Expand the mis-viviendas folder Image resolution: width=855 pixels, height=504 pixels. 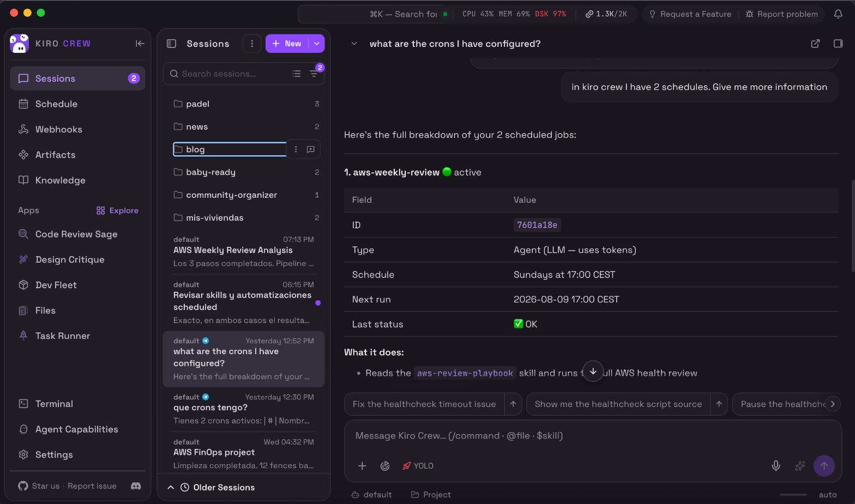pyautogui.click(x=246, y=218)
